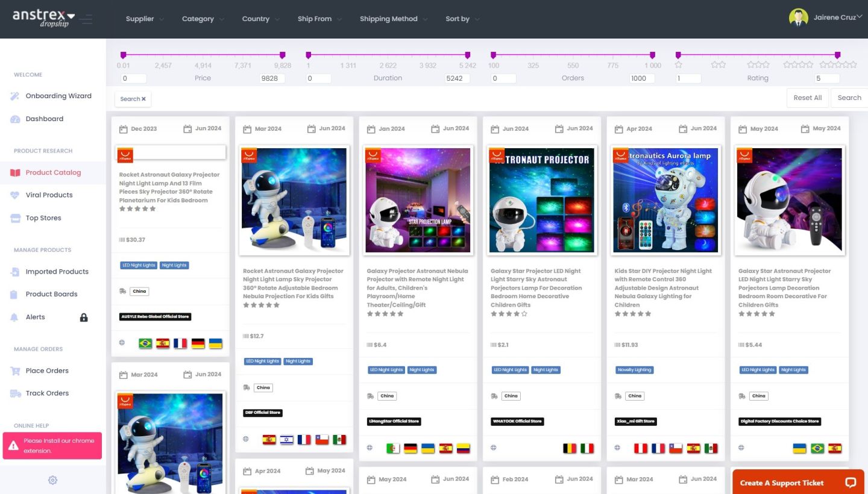The width and height of the screenshot is (868, 494).
Task: Open settings gear in sidebar footer
Action: 52,480
